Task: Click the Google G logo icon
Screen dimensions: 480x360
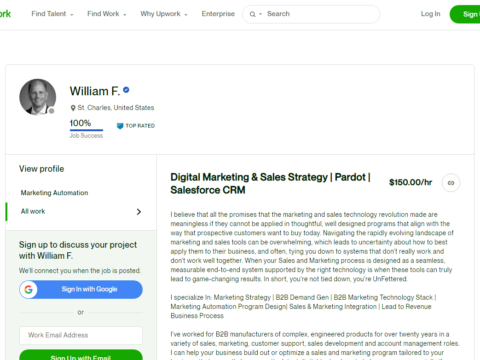Action: (28, 289)
